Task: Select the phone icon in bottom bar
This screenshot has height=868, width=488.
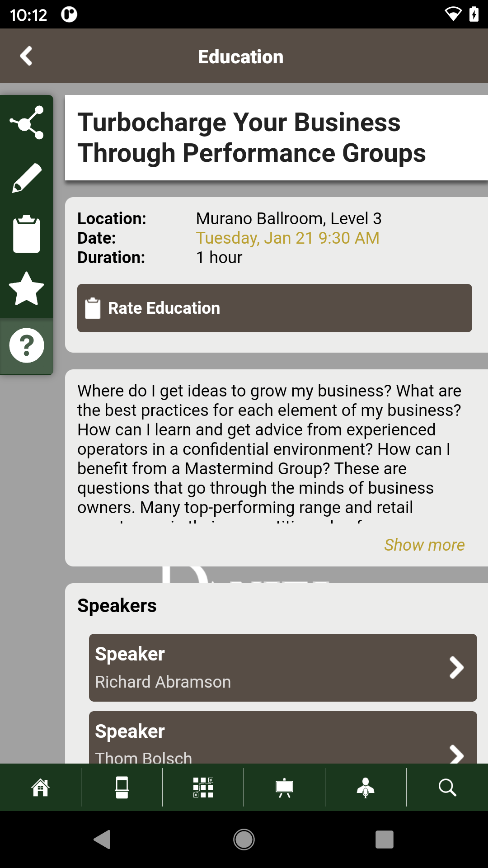Action: pos(122,788)
